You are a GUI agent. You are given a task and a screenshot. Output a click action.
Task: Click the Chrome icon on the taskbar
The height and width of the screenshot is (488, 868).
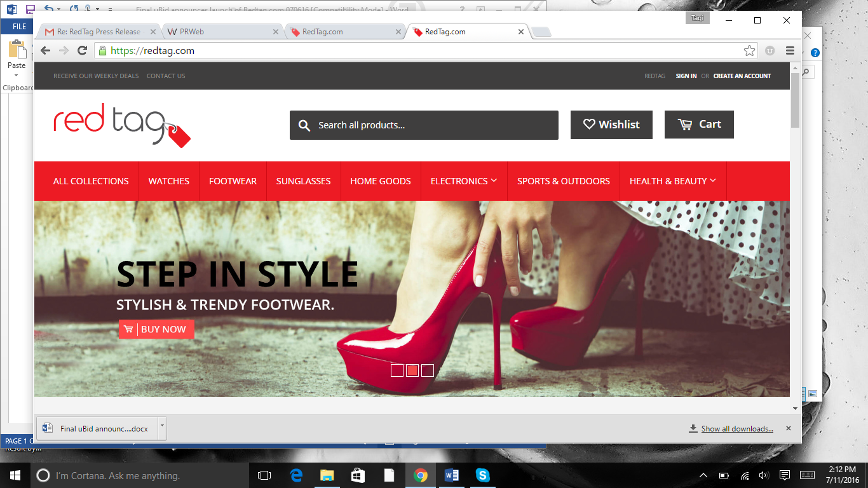click(420, 475)
